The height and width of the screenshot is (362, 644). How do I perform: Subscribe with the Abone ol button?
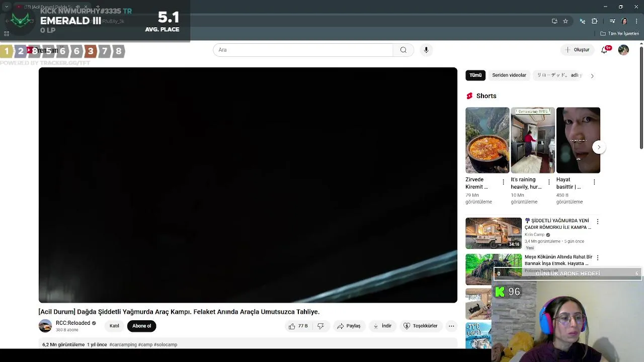pos(141,326)
